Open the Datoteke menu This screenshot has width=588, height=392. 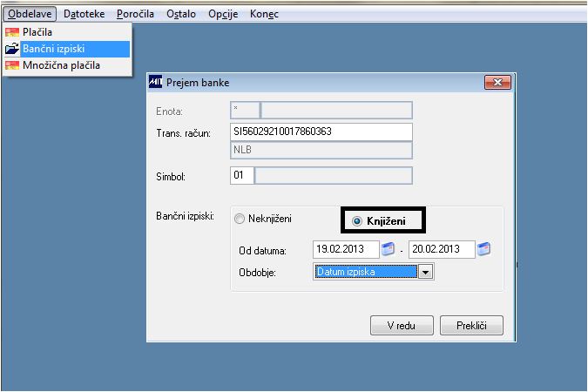point(84,14)
